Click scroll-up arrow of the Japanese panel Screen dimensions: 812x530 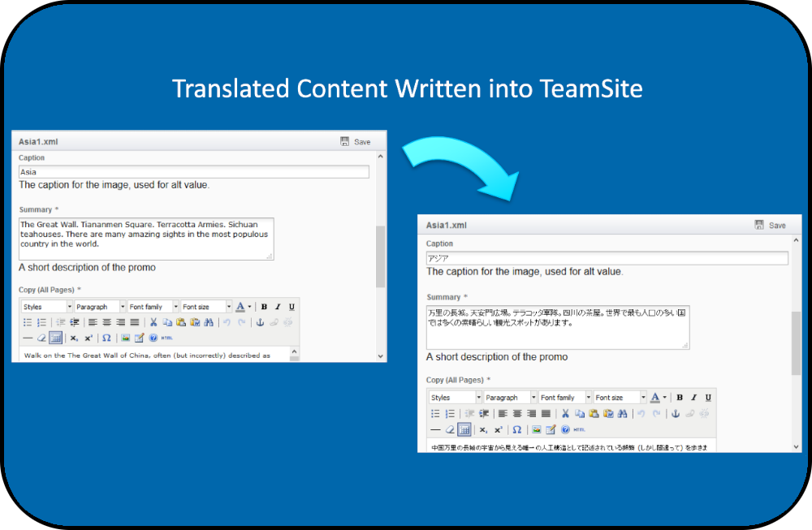coord(796,241)
